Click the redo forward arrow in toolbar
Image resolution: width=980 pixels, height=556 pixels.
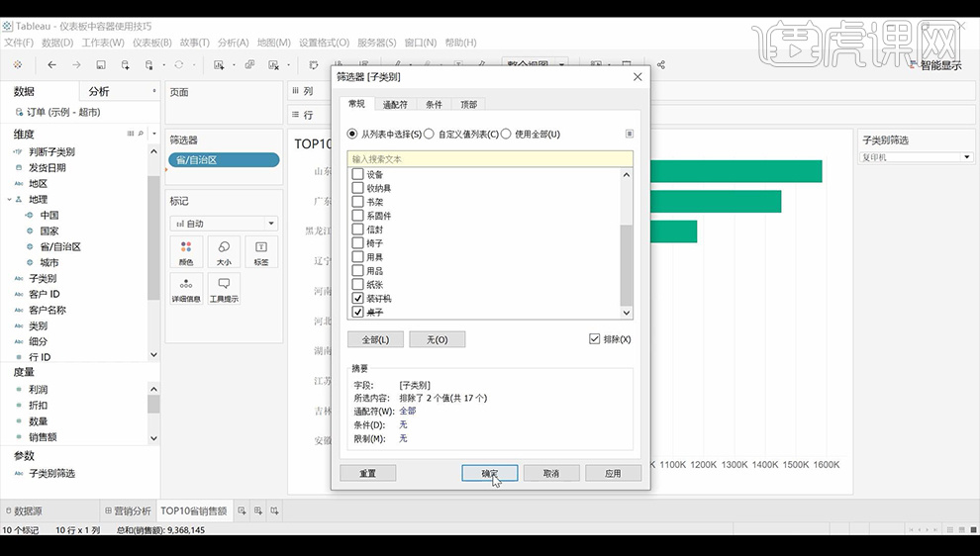pyautogui.click(x=76, y=64)
